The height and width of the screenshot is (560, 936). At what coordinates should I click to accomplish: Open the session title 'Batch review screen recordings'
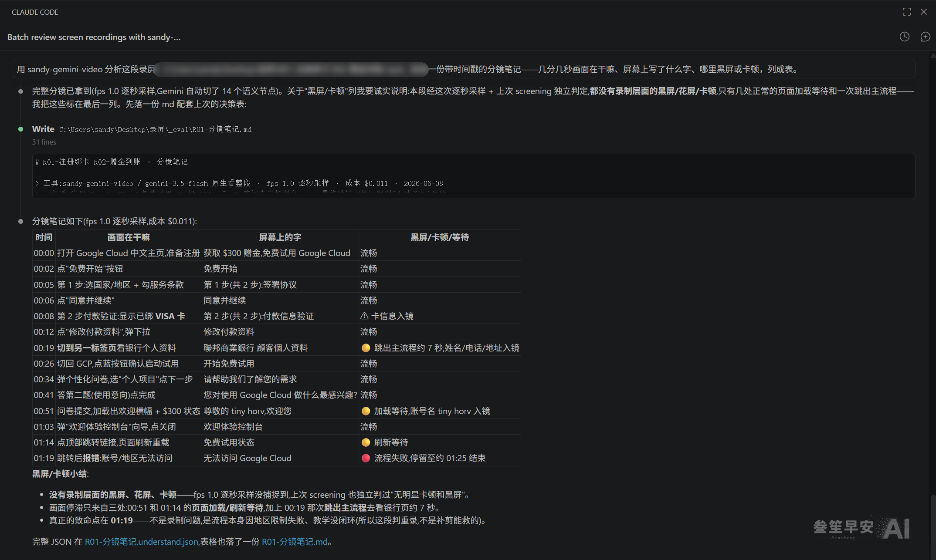pos(94,37)
